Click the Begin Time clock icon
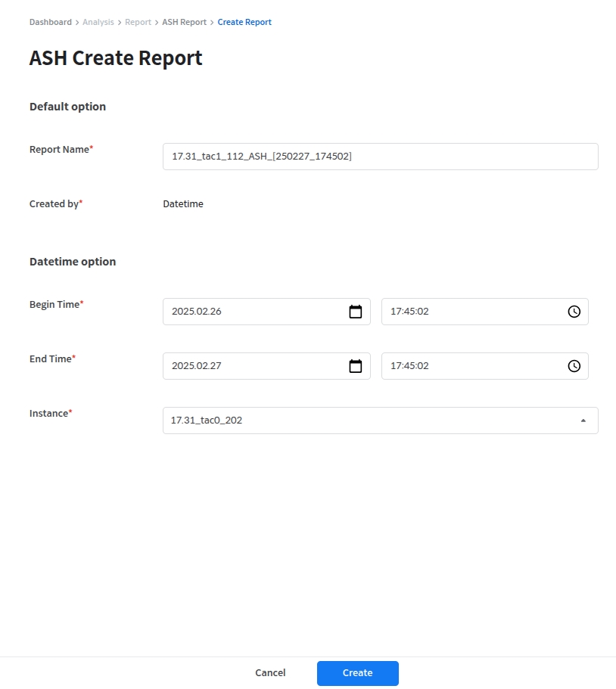 574,312
